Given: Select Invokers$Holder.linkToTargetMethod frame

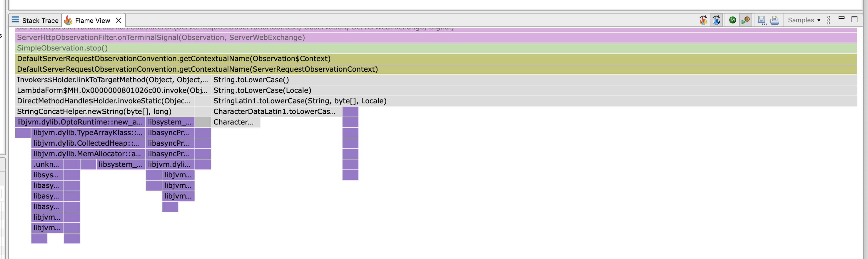Looking at the screenshot, I should (x=113, y=80).
